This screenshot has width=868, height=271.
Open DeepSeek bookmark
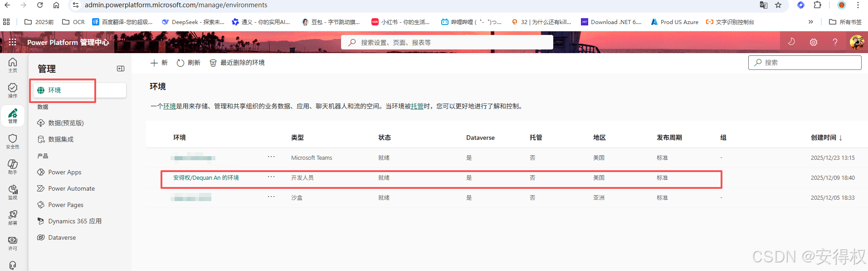click(193, 22)
